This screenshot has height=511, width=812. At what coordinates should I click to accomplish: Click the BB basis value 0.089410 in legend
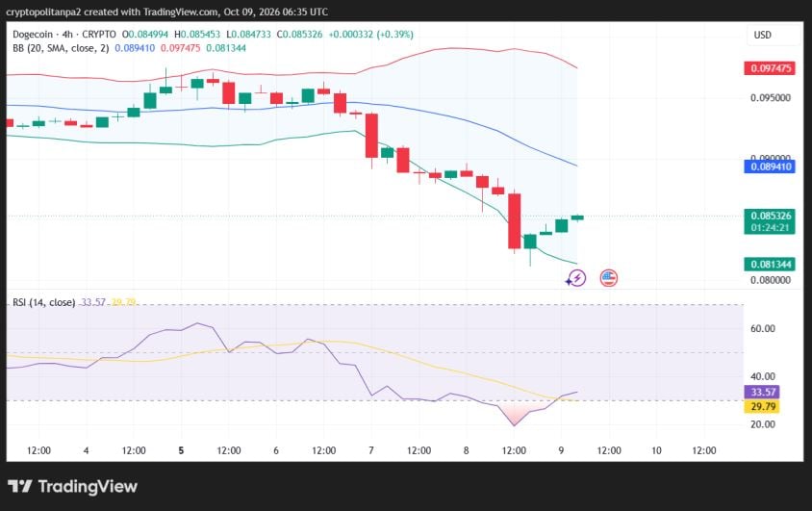[135, 48]
